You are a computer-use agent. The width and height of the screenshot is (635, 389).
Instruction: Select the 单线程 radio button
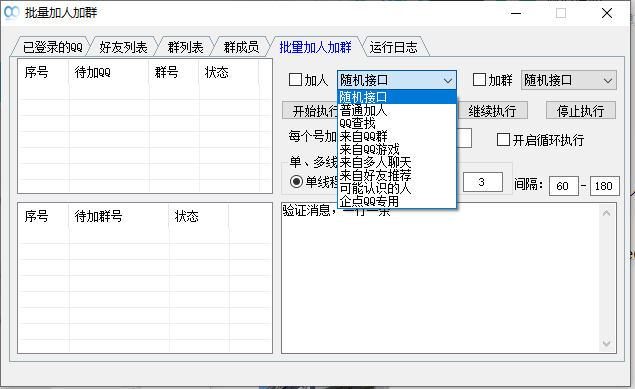tap(296, 182)
